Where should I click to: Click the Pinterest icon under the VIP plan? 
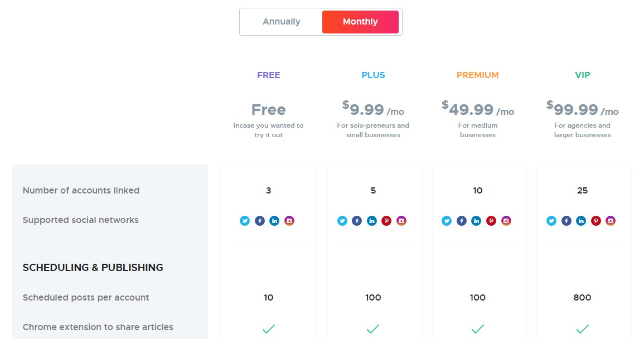coord(595,221)
